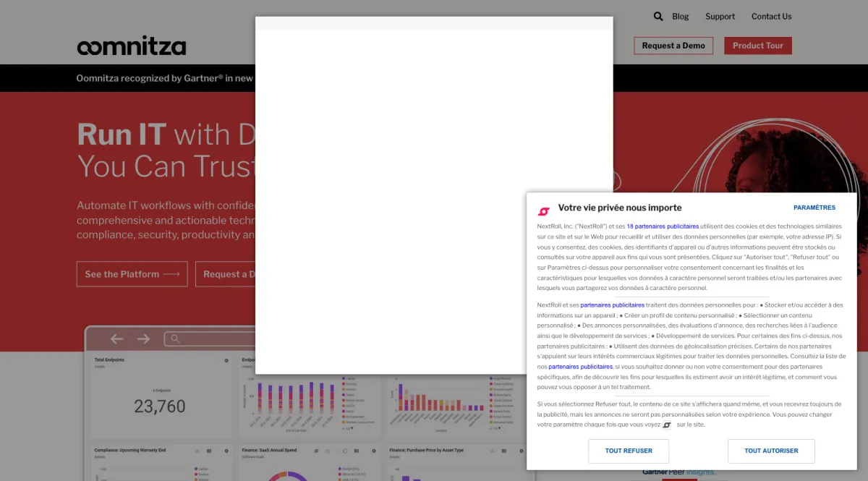
Task: Click the 'Finance: SaaS Annual Spend' title
Action: pyautogui.click(x=269, y=450)
